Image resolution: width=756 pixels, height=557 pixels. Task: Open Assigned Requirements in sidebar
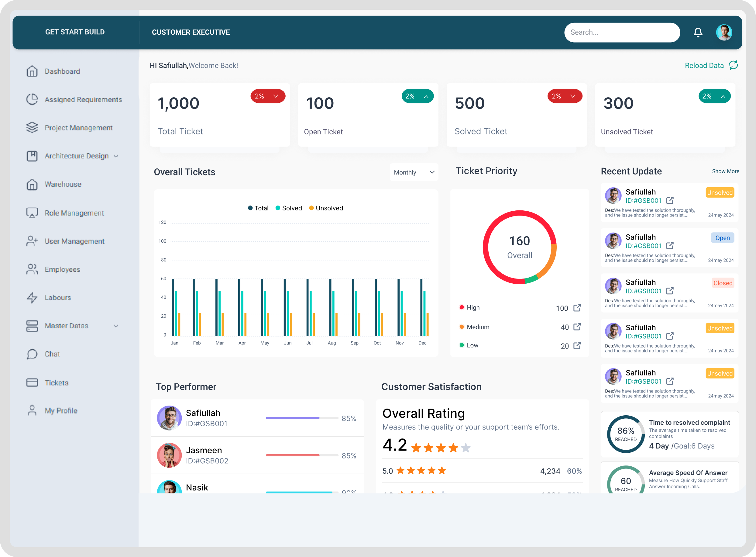(83, 99)
